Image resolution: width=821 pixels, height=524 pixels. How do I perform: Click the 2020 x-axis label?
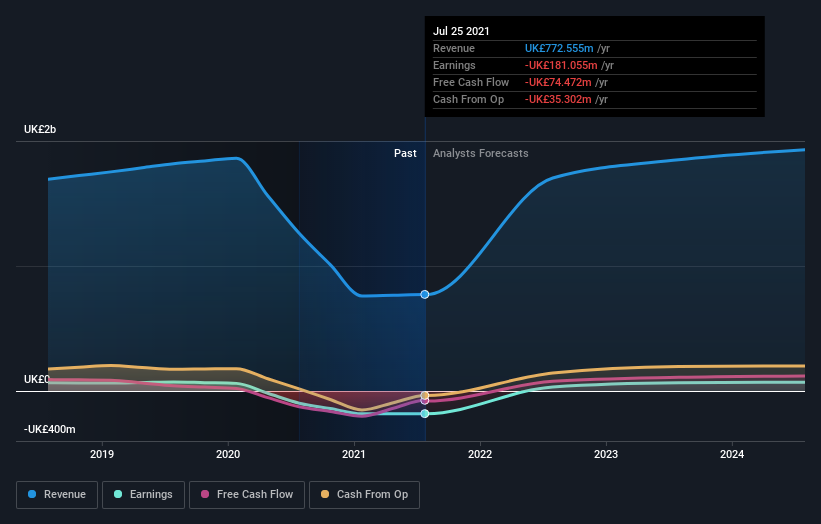coord(228,454)
